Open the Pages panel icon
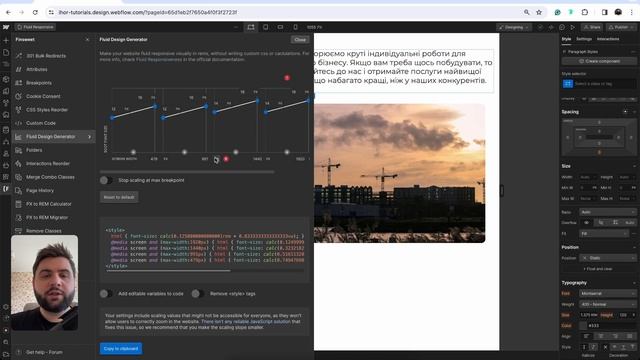This screenshot has height=360, width=640. coord(6,53)
